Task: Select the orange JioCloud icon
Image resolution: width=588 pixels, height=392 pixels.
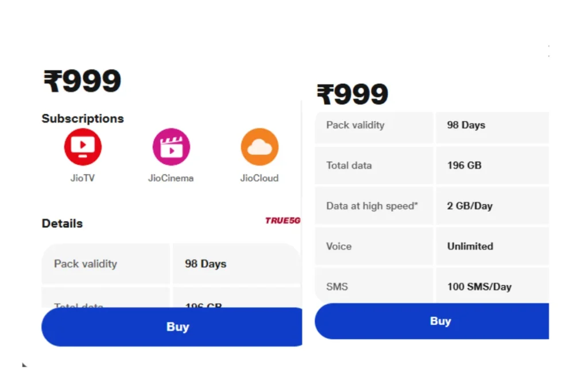Action: [260, 147]
